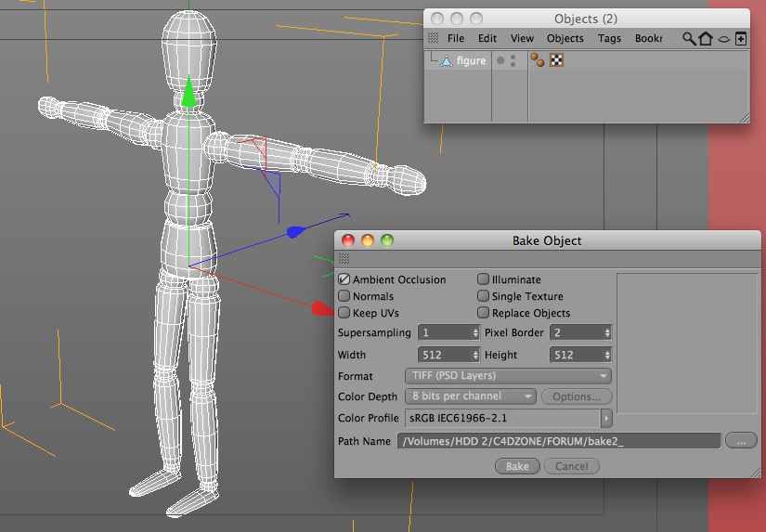Expand the Color Profile arrow menu
Image resolution: width=766 pixels, height=532 pixels.
click(606, 418)
